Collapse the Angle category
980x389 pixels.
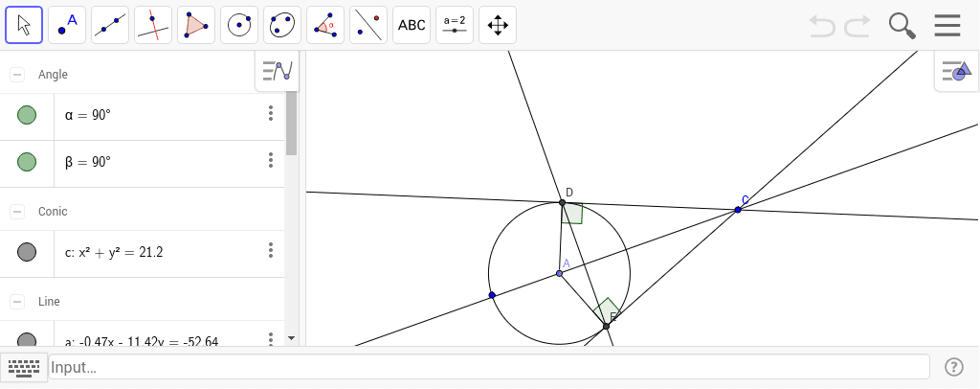[x=17, y=75]
